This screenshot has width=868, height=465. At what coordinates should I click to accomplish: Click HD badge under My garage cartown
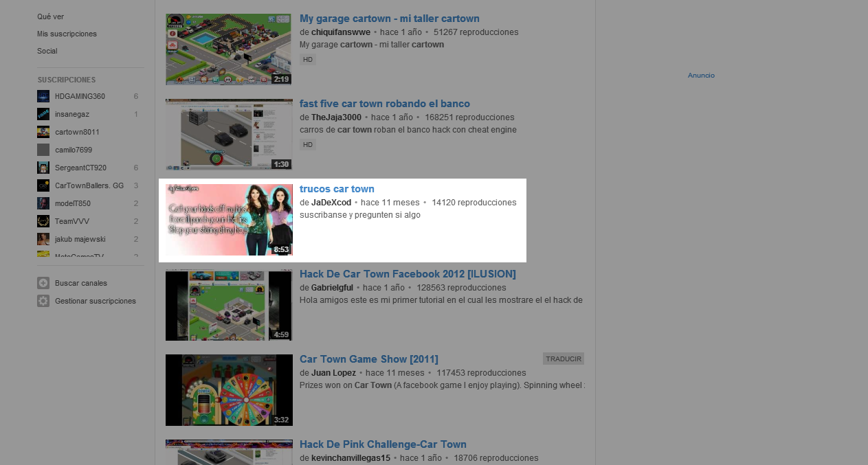tap(308, 60)
